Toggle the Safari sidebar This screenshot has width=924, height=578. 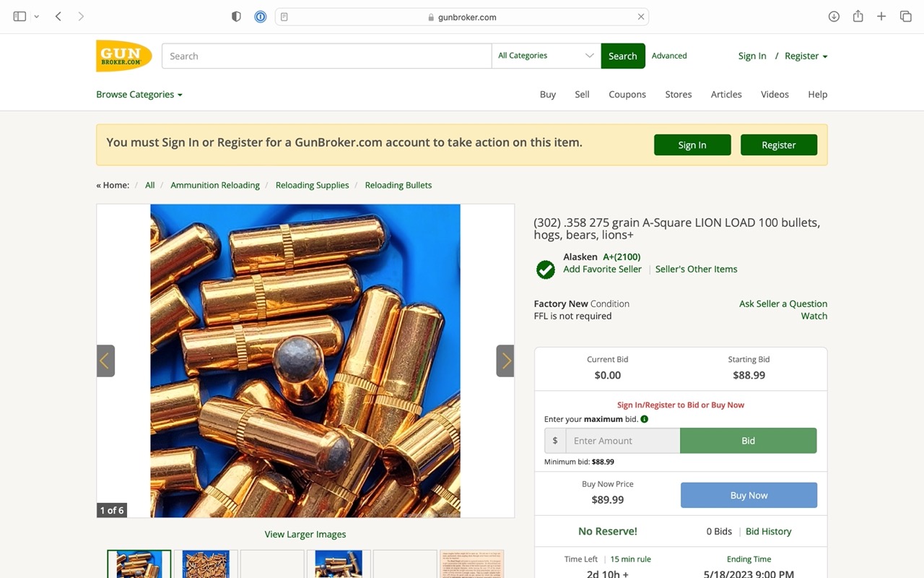pos(19,17)
